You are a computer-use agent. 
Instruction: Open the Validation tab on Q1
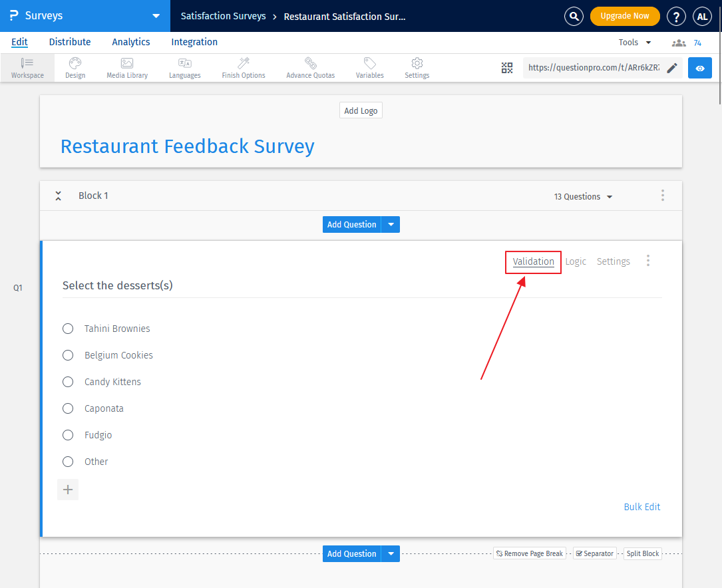pyautogui.click(x=532, y=261)
